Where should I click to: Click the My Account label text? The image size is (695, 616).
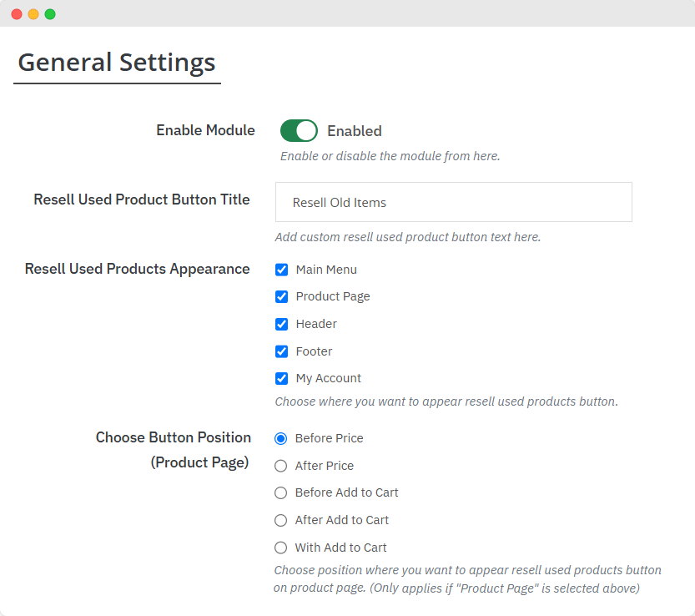(329, 378)
